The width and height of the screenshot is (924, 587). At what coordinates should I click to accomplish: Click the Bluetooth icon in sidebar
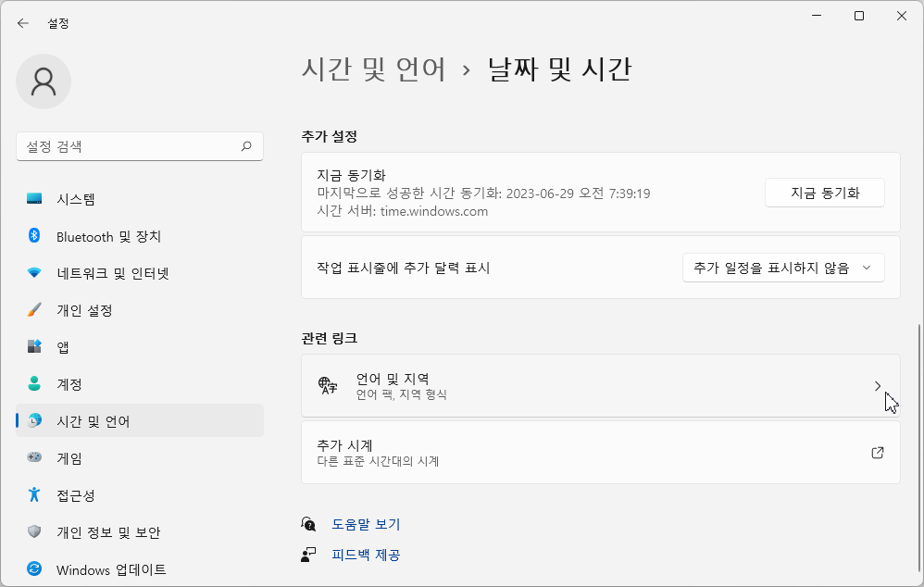[x=34, y=236]
